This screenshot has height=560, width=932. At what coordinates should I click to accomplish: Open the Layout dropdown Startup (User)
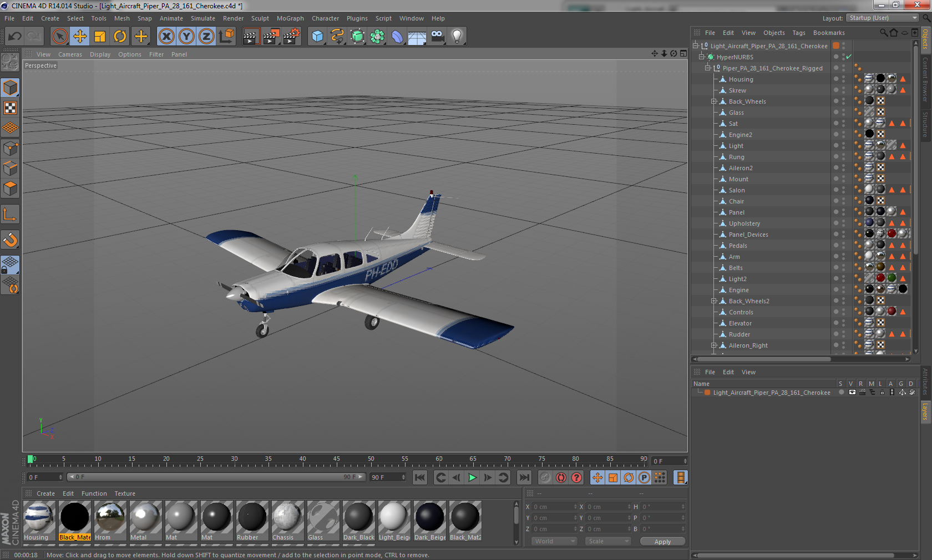(x=883, y=18)
